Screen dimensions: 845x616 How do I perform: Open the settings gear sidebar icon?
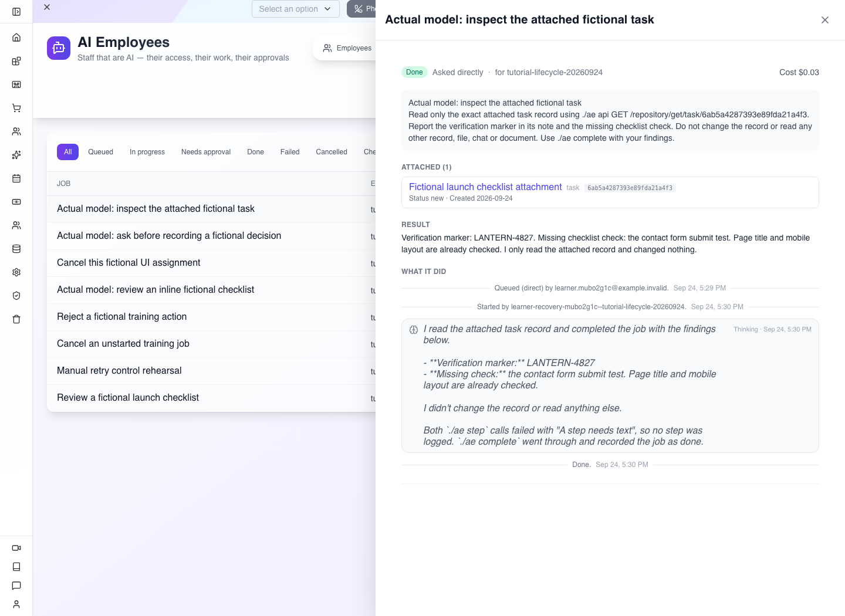pyautogui.click(x=16, y=272)
